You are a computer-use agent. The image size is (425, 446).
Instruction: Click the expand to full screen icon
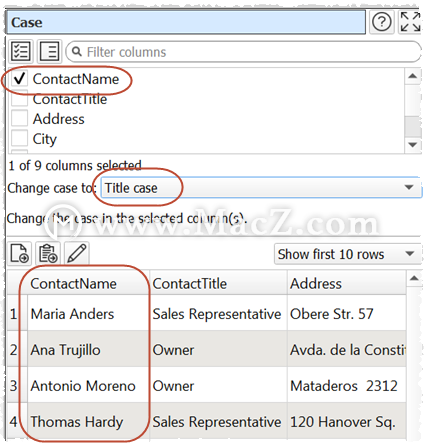click(410, 22)
